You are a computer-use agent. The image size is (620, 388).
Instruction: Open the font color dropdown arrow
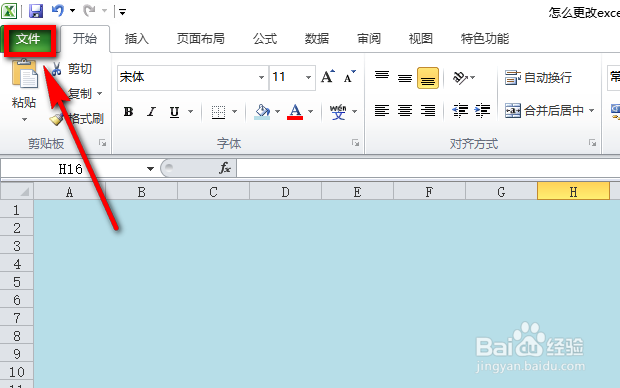pyautogui.click(x=310, y=112)
